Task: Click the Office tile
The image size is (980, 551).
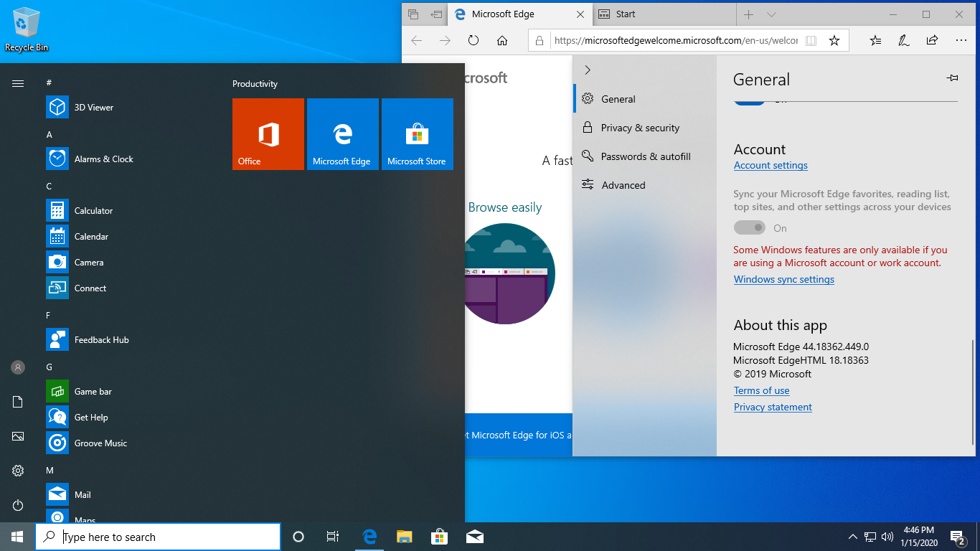Action: 268,134
